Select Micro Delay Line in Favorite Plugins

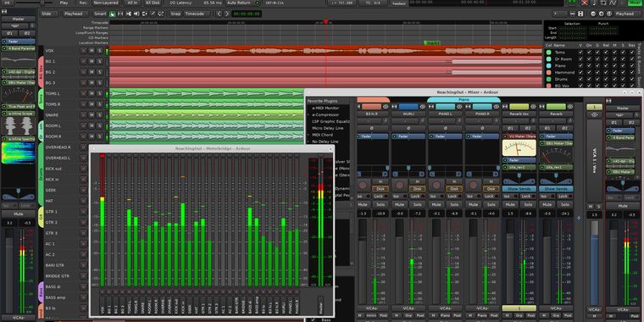[x=327, y=128]
